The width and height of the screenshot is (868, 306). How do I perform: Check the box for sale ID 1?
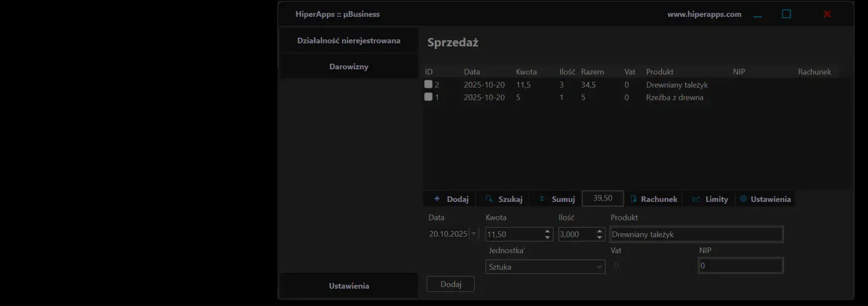coord(428,97)
